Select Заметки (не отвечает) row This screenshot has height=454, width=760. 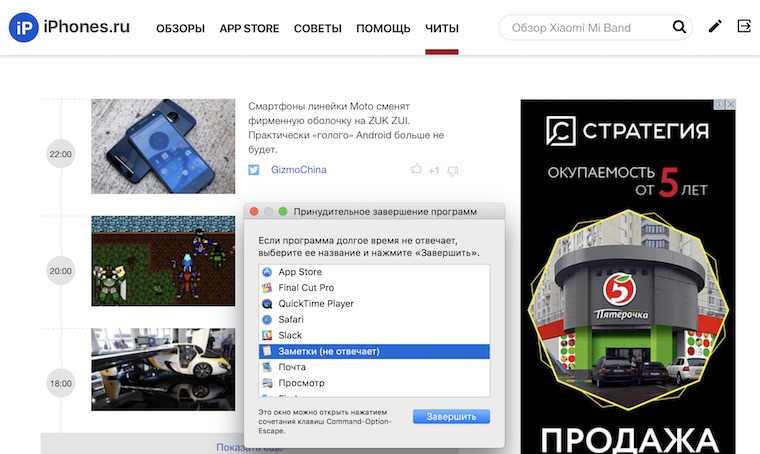pyautogui.click(x=374, y=351)
